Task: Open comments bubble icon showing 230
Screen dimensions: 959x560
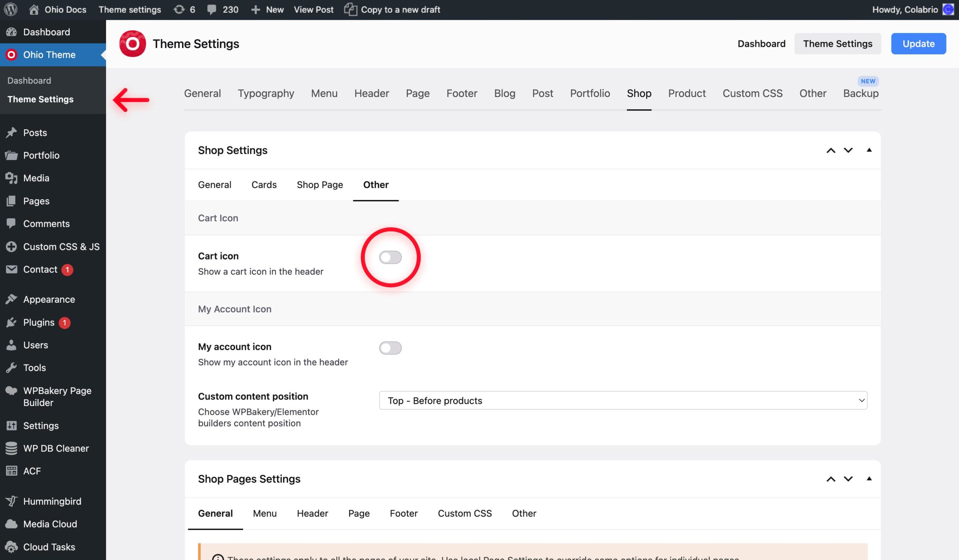Action: click(x=212, y=9)
